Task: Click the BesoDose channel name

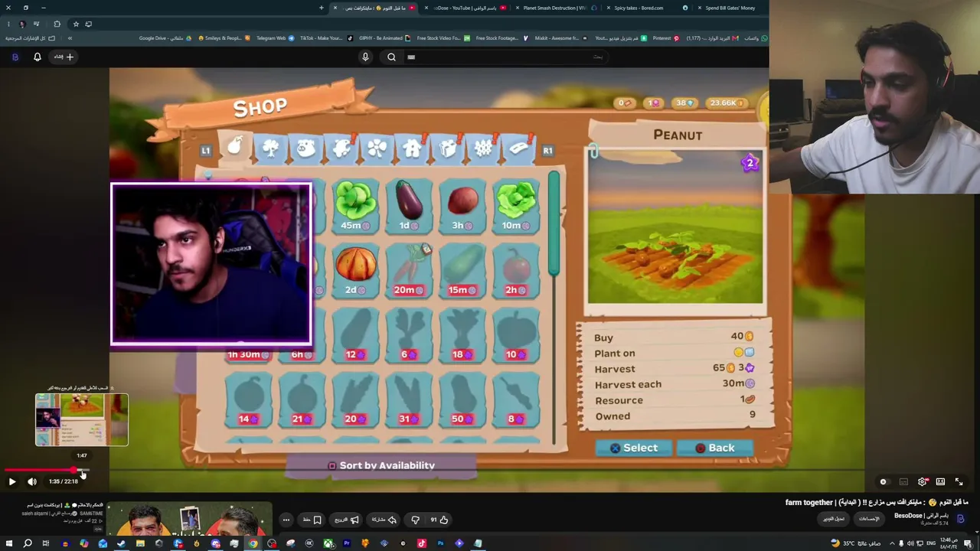Action: pos(908,516)
